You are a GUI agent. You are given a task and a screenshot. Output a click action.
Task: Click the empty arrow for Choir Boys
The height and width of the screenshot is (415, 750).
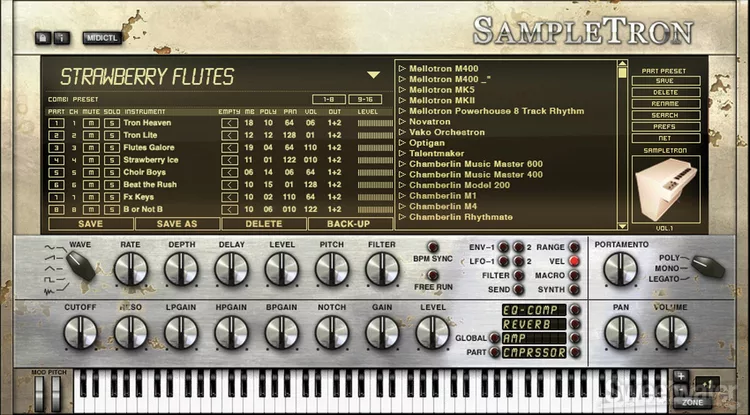point(229,172)
